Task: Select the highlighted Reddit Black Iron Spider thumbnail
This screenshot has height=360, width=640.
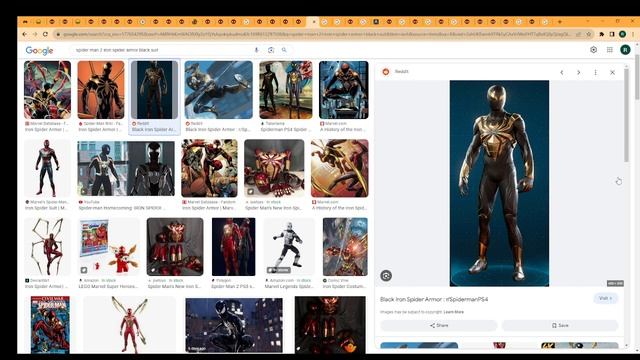Action: (x=154, y=90)
